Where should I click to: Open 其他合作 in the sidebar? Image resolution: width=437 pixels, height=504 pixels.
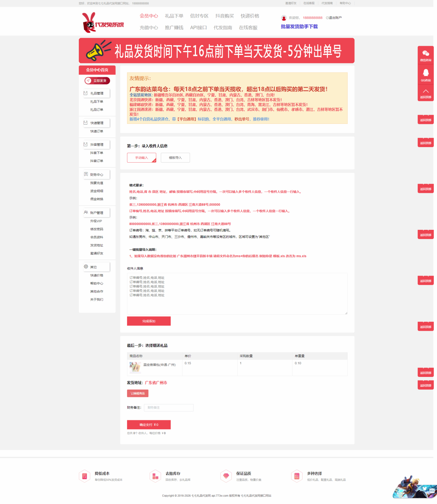(97, 291)
